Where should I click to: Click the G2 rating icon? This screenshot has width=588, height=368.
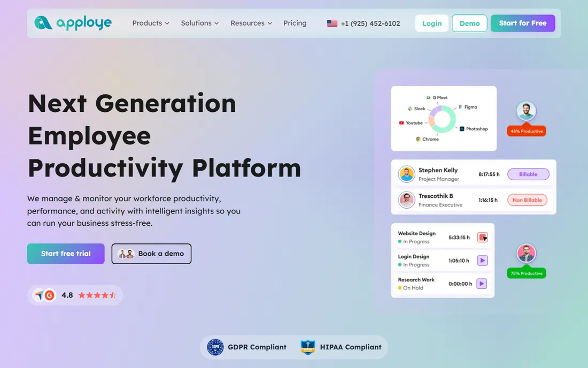point(50,295)
